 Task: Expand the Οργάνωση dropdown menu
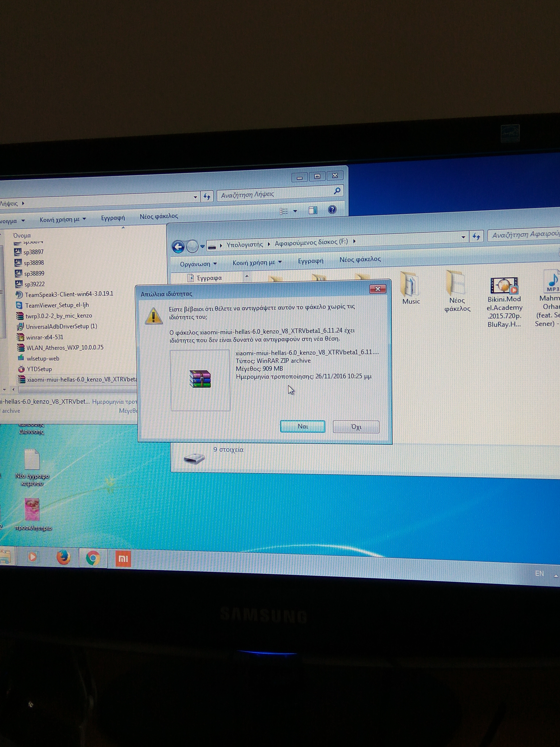198,264
